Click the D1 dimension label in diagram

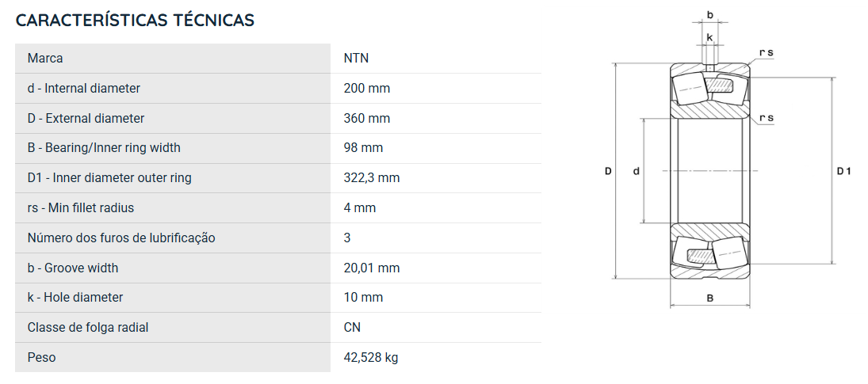point(843,171)
